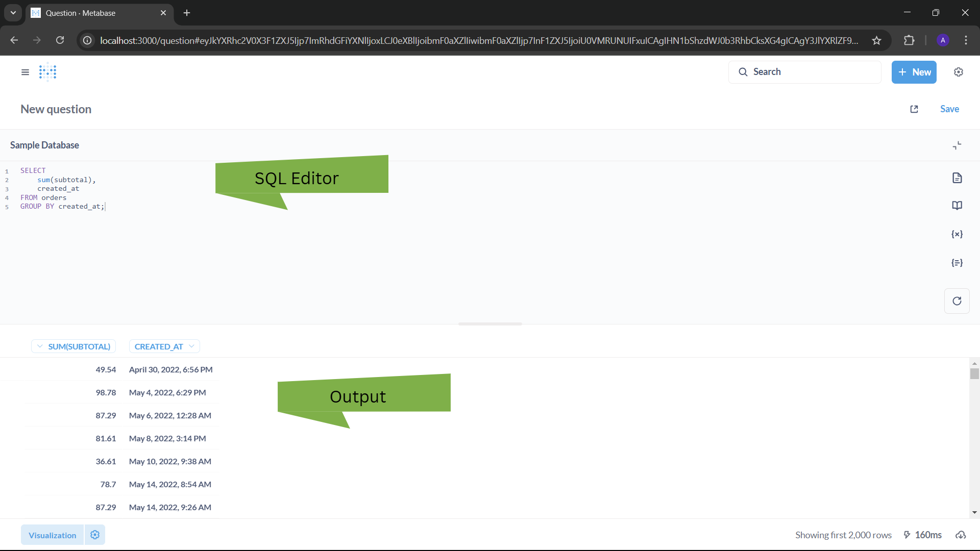Click the results vertical scrollbar thumb
The width and height of the screenshot is (980, 551).
click(x=974, y=374)
